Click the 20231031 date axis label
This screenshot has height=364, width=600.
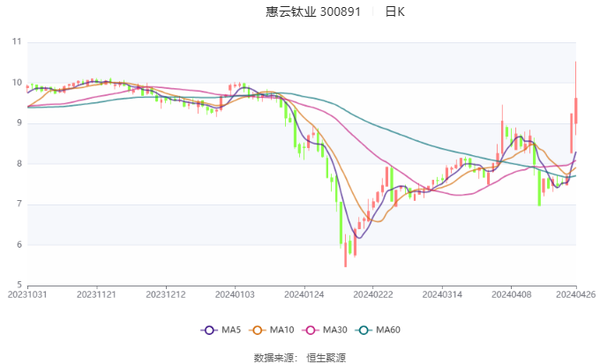(x=27, y=294)
